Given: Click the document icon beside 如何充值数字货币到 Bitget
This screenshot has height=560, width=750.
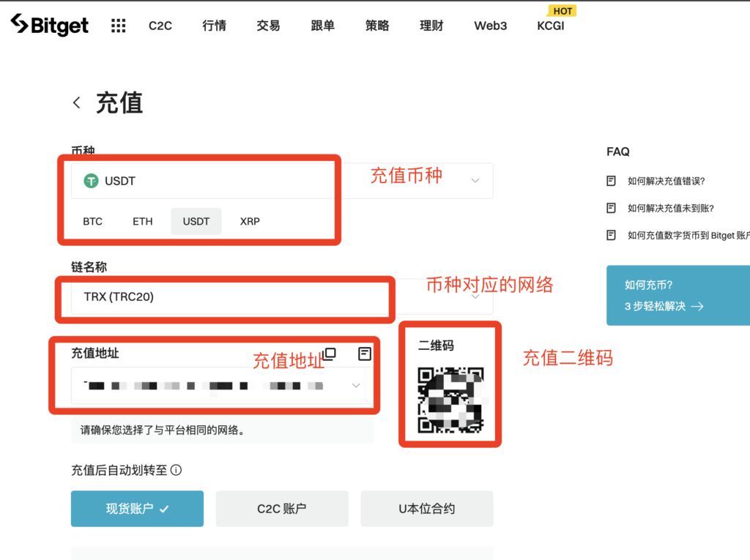Looking at the screenshot, I should click(611, 235).
